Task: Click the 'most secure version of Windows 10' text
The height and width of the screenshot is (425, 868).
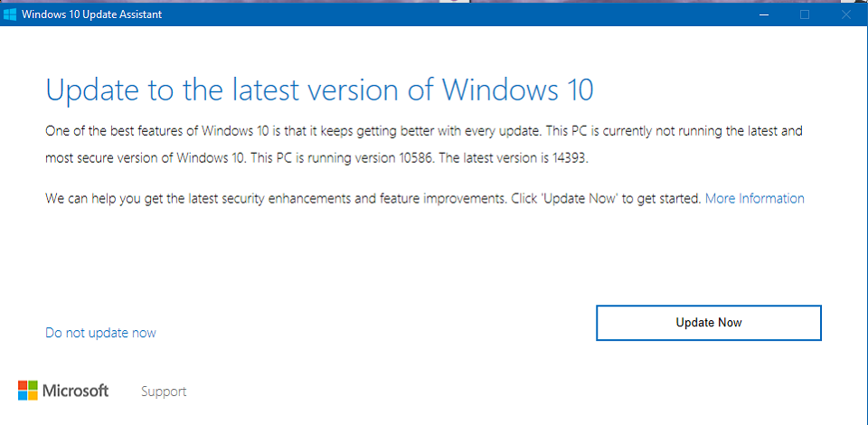Action: [144, 157]
